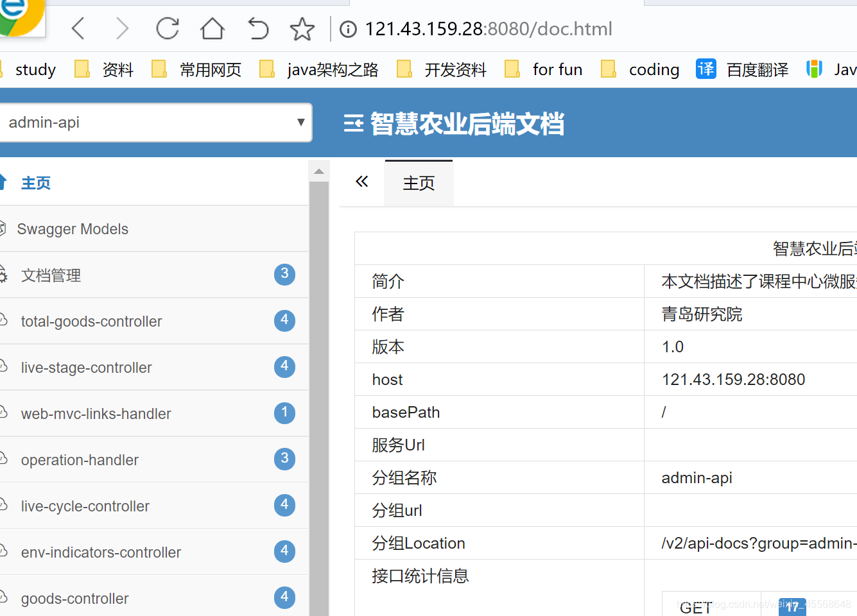This screenshot has height=616, width=857.
Task: Click the 作者 value 青岛研究院
Action: pyautogui.click(x=702, y=314)
